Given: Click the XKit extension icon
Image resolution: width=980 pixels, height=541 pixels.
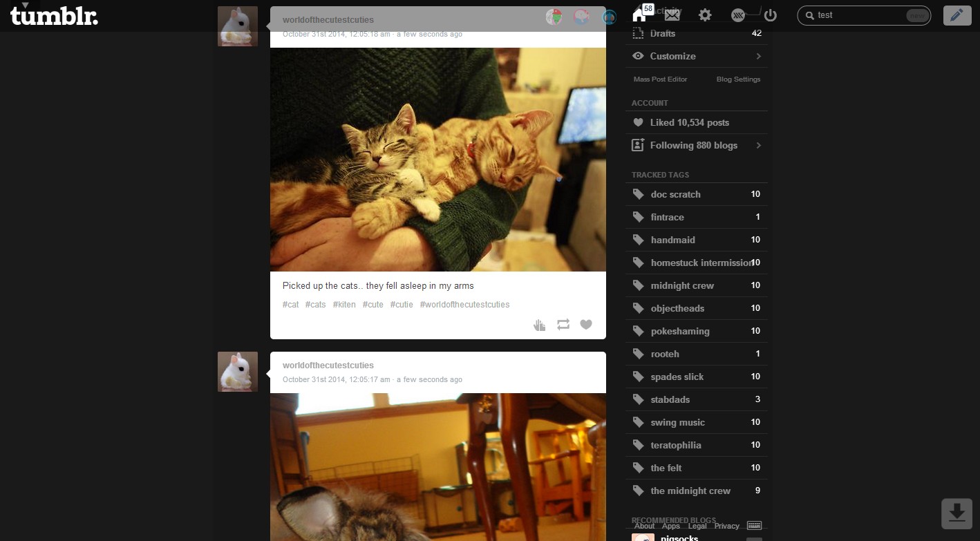Looking at the screenshot, I should [x=738, y=15].
